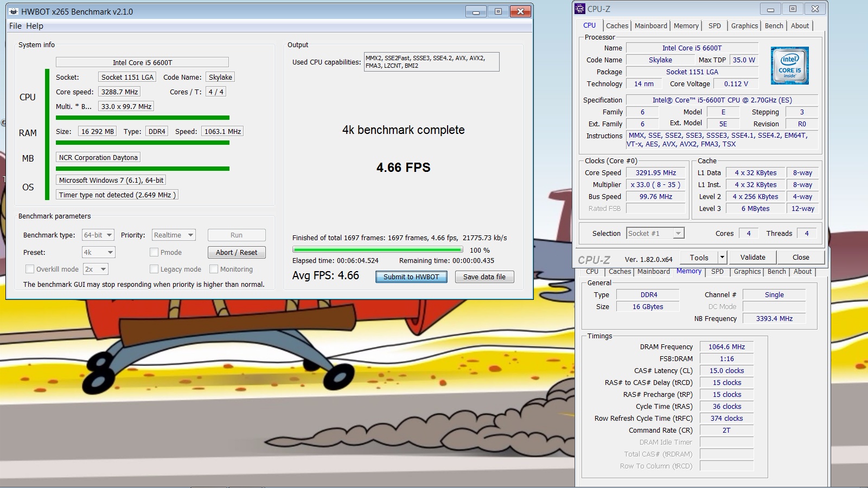Image resolution: width=868 pixels, height=488 pixels.
Task: Select the CPU tab in top CPU-Z window
Action: pos(590,25)
